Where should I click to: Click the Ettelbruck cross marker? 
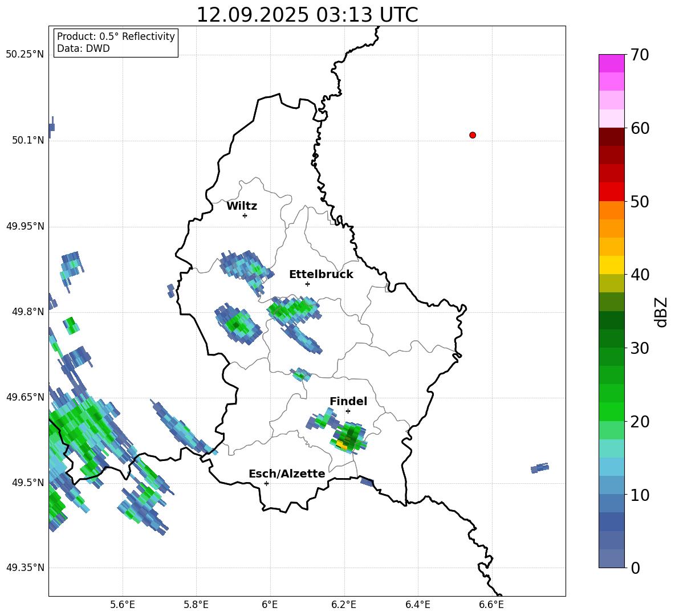coord(307,284)
